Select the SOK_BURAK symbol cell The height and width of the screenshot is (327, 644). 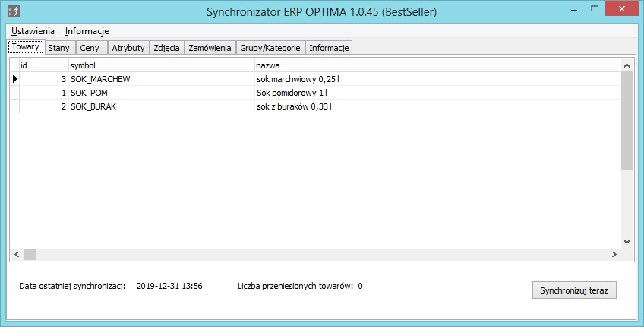[x=162, y=106]
